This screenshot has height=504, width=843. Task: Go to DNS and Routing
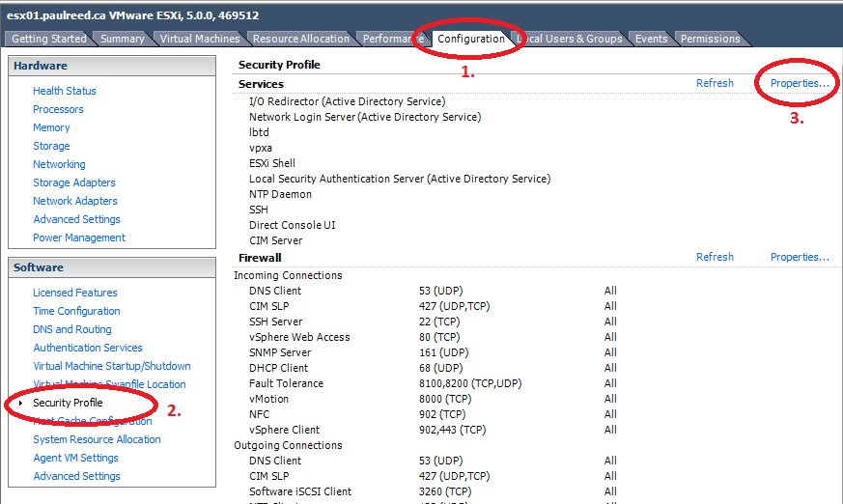point(72,329)
